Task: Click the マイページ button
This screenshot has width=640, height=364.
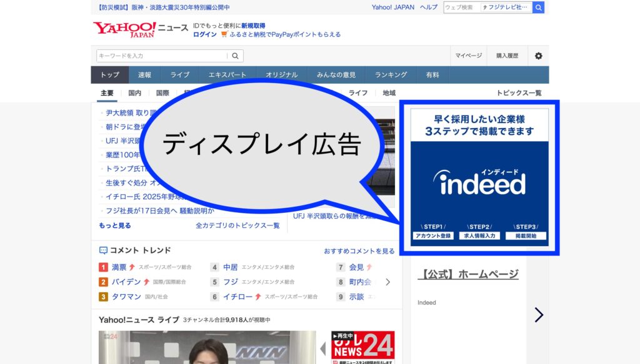Action: [x=469, y=56]
